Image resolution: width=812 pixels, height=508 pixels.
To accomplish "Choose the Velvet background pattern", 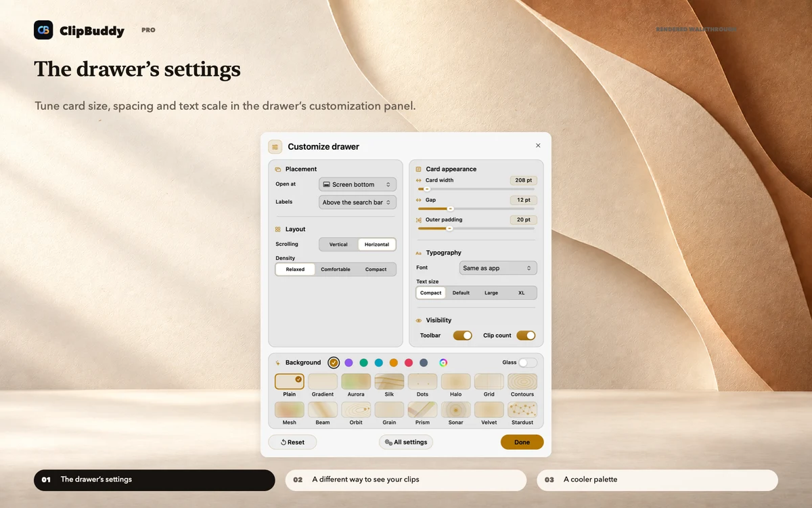I will [489, 409].
